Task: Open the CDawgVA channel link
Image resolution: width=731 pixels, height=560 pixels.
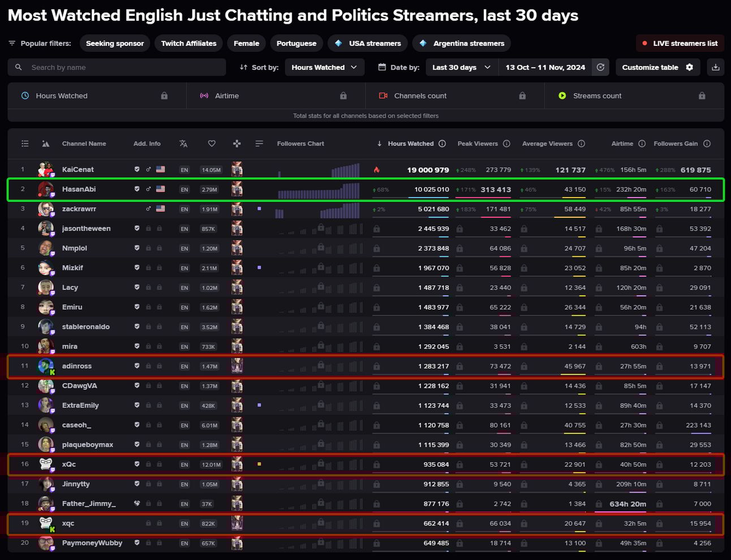Action: [80, 386]
